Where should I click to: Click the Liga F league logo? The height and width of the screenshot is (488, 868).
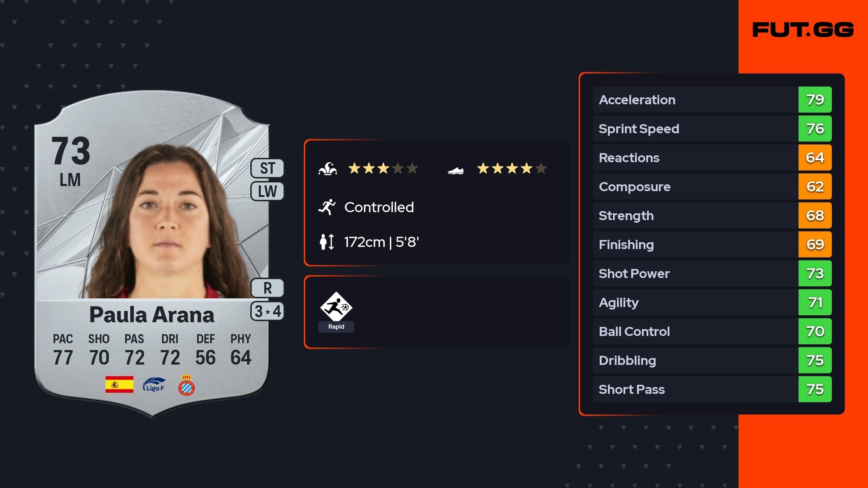click(x=154, y=384)
